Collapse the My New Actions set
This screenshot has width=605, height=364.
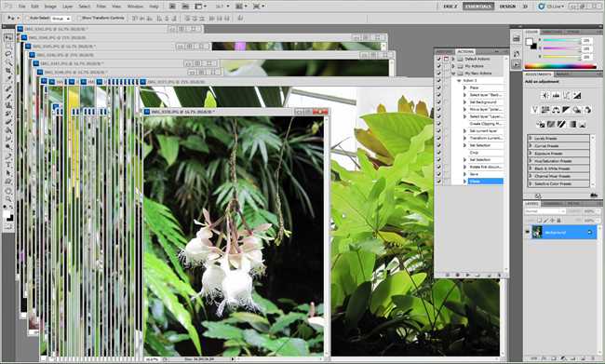click(453, 74)
